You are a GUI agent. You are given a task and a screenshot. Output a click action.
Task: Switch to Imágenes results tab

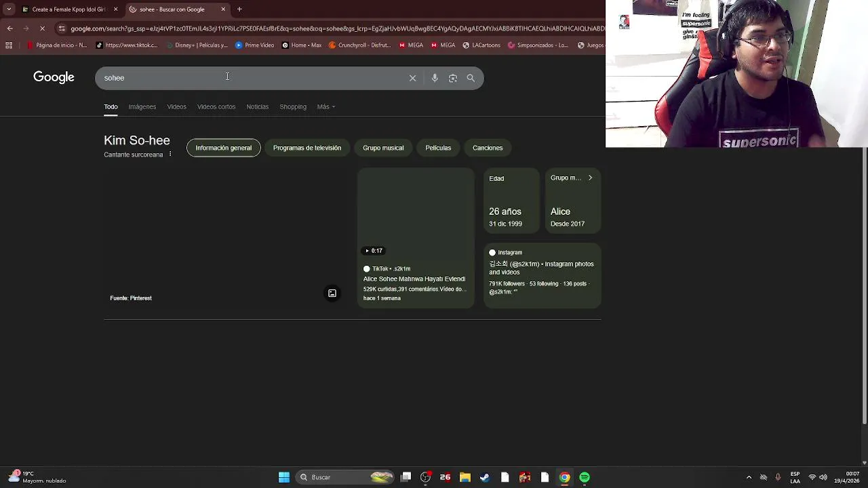pos(142,106)
